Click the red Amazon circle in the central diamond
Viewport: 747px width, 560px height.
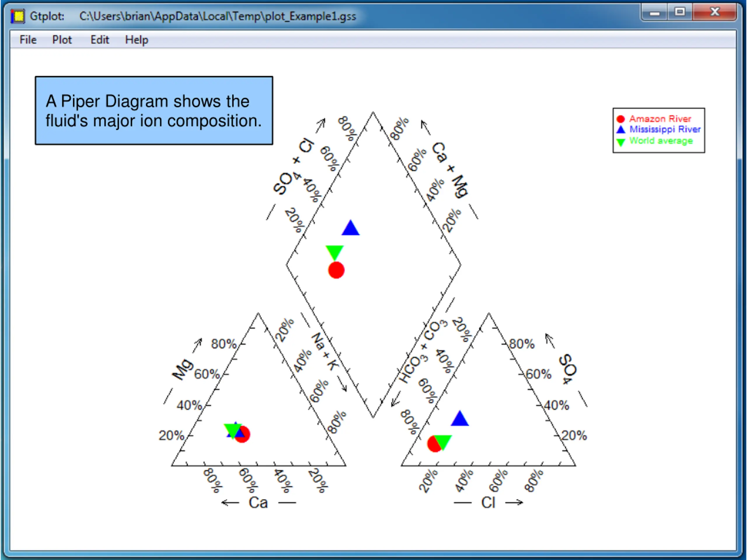tap(336, 270)
